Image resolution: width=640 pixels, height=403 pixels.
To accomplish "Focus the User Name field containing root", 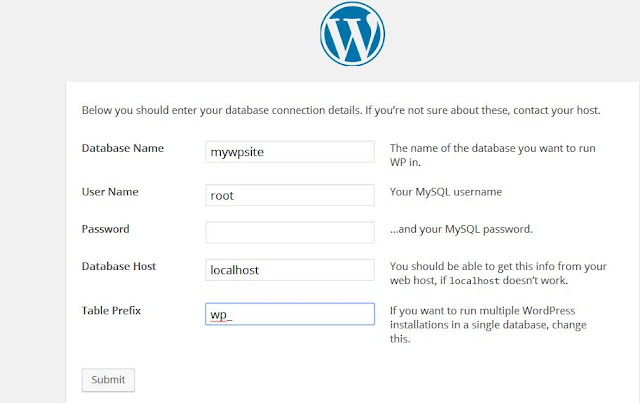I will (289, 194).
